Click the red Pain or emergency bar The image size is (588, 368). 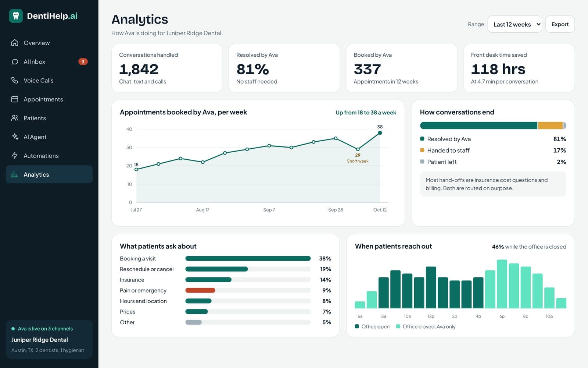(200, 290)
